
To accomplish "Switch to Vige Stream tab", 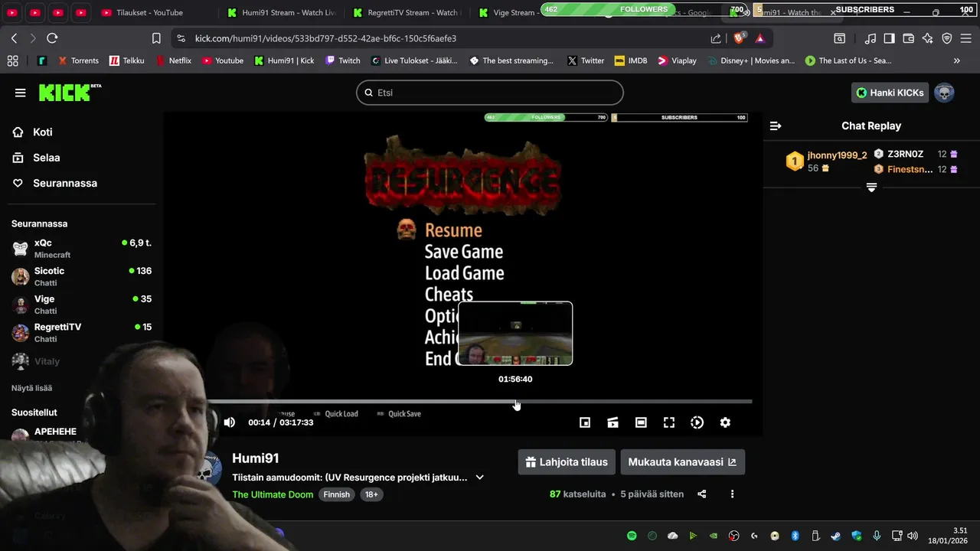I will [x=507, y=12].
